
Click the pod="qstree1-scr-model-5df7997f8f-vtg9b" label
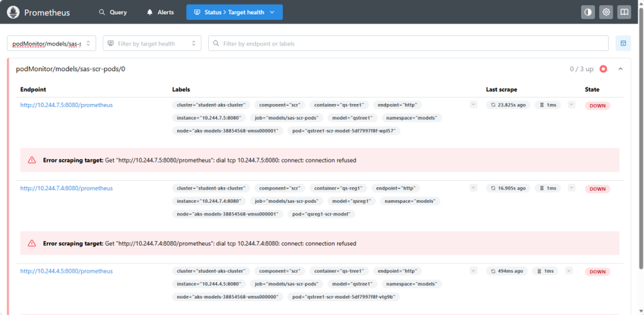[344, 297]
